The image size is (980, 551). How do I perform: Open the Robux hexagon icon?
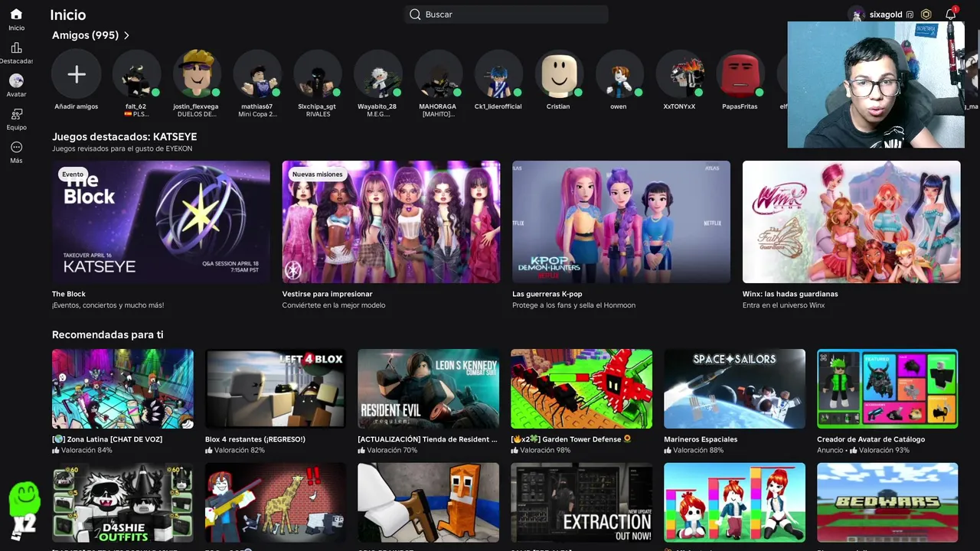(926, 15)
